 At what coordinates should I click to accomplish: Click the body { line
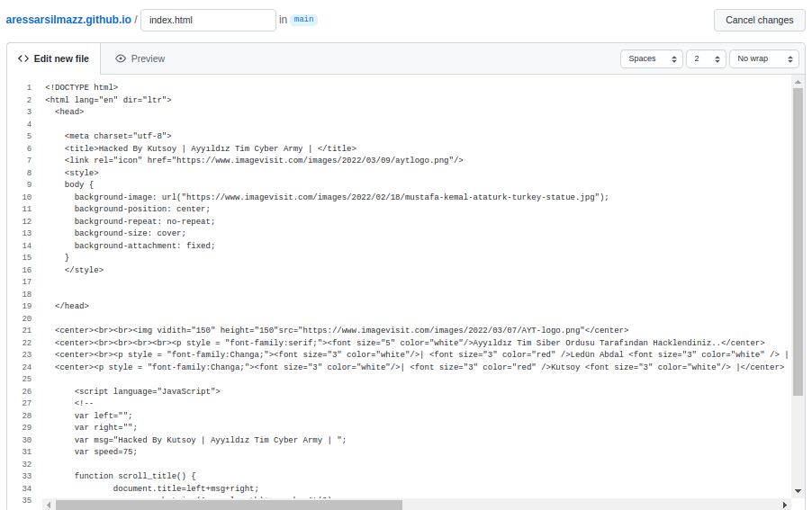click(78, 184)
